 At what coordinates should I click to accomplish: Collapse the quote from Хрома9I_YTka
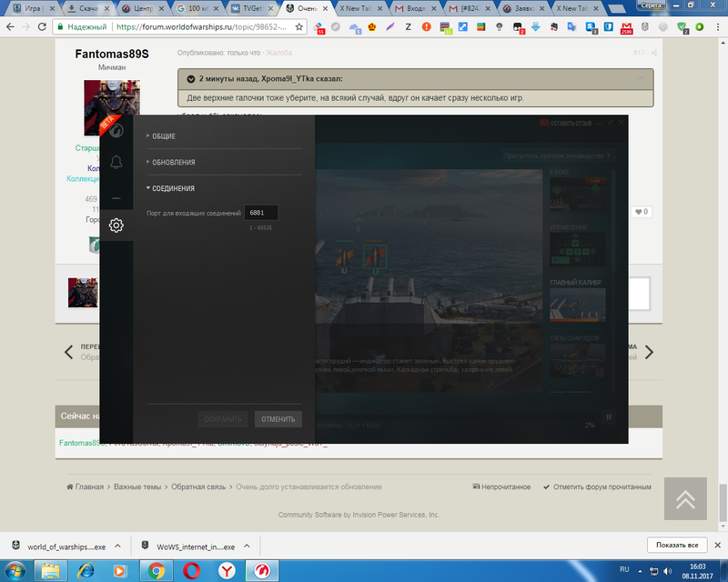(191, 79)
